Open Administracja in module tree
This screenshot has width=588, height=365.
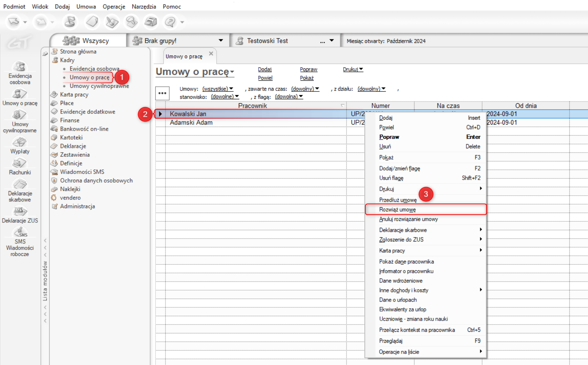tap(78, 206)
